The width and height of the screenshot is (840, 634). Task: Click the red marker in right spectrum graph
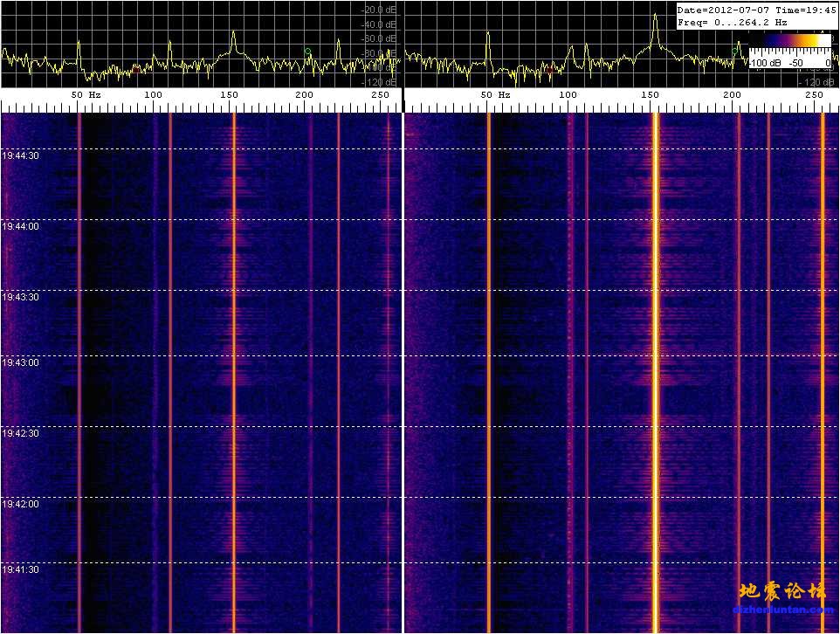pyautogui.click(x=550, y=70)
